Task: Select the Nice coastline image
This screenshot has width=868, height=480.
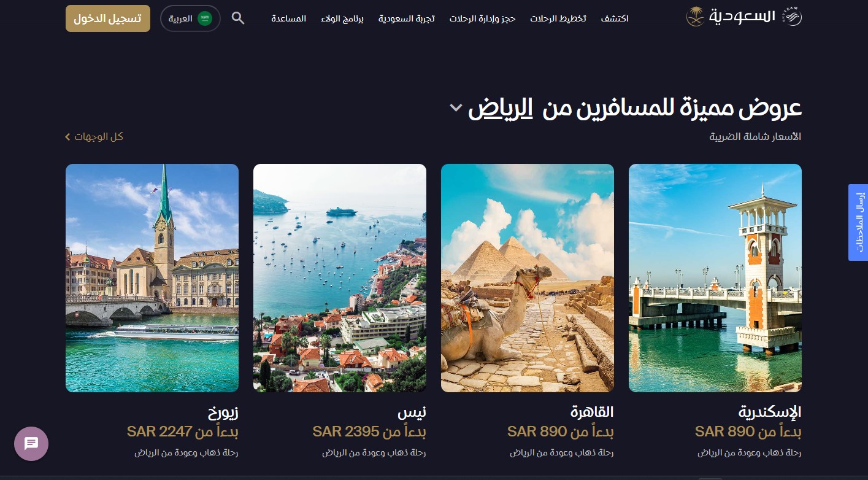Action: pyautogui.click(x=340, y=278)
